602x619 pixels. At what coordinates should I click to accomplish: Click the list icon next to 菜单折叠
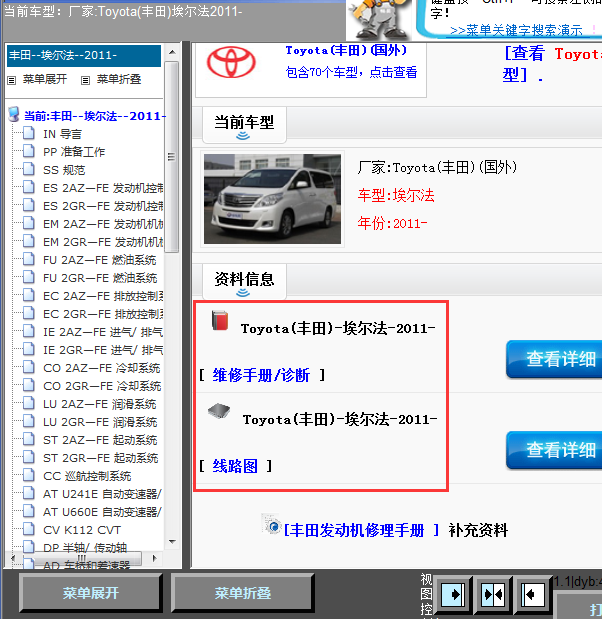coord(85,81)
